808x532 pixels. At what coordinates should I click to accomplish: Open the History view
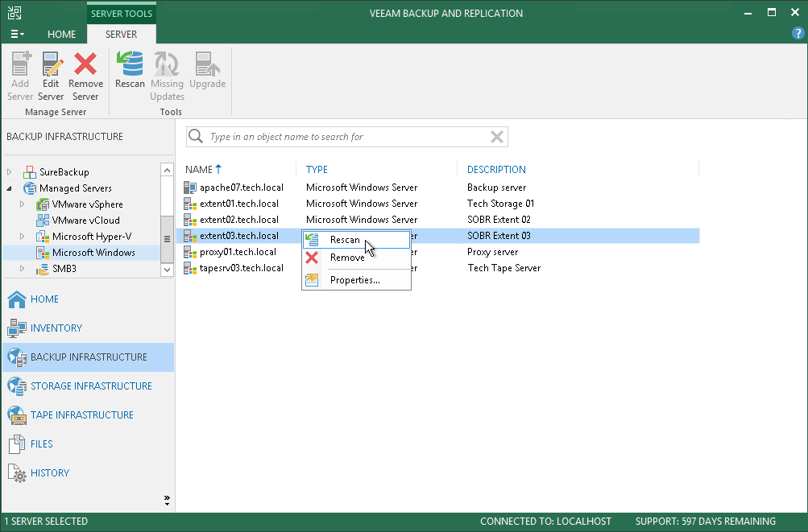click(x=49, y=473)
